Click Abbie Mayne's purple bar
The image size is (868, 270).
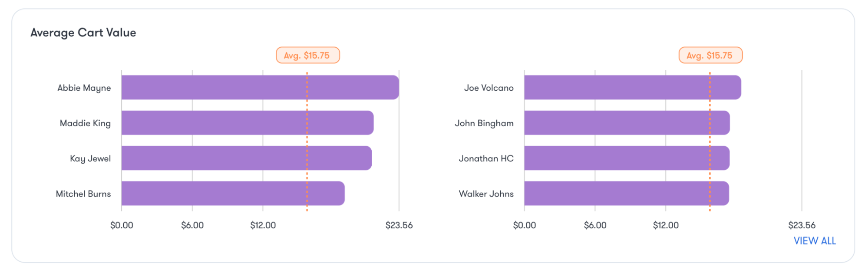260,87
